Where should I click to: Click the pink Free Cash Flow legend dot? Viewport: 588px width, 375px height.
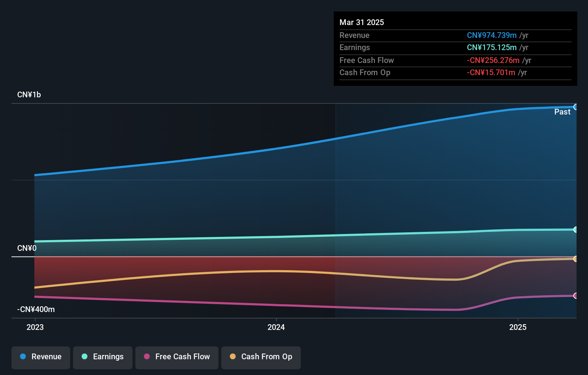click(x=147, y=356)
